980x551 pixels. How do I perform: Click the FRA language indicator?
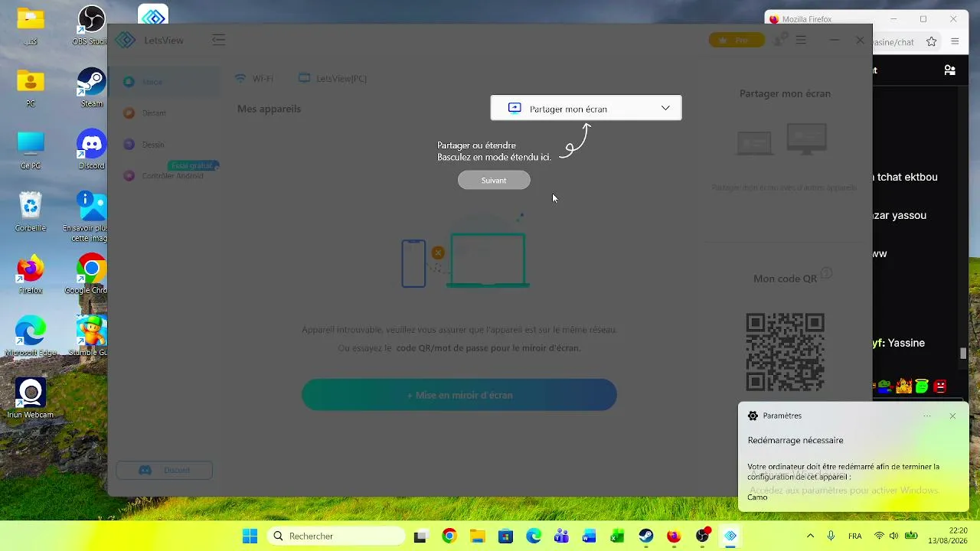tap(855, 536)
